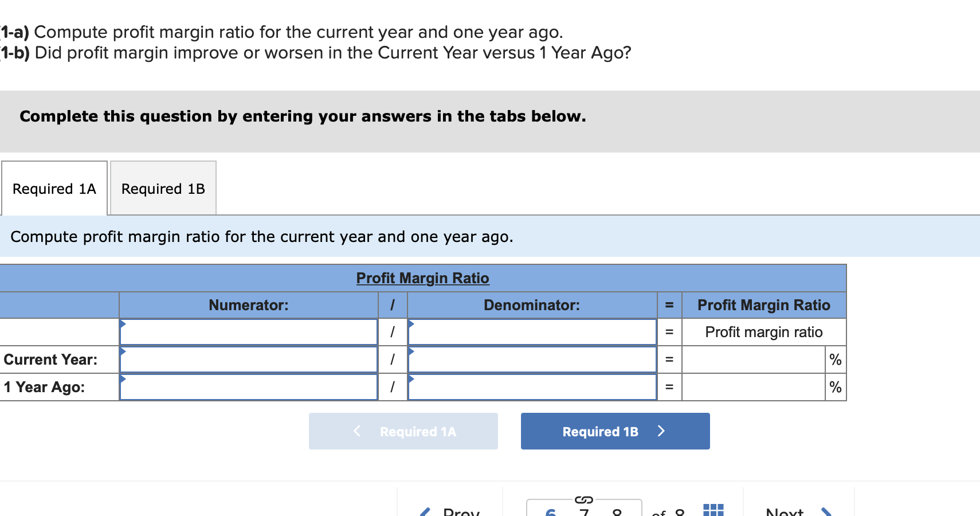Select the Required 1A tab
This screenshot has height=516, width=980.
point(54,188)
